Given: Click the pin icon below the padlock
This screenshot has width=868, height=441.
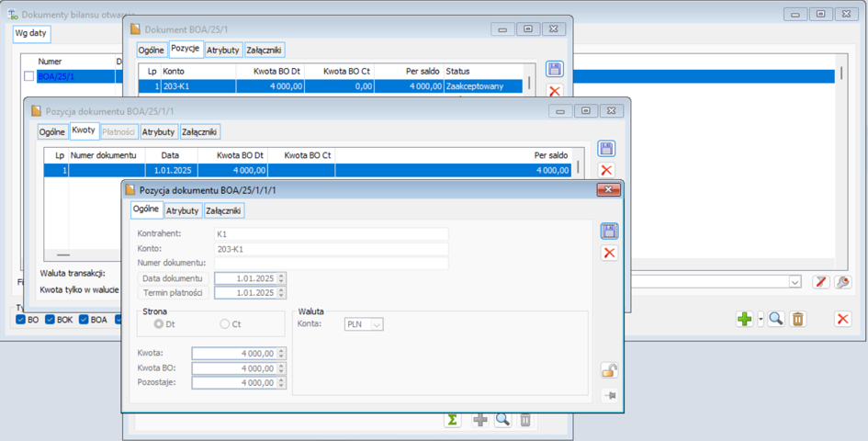Looking at the screenshot, I should (610, 396).
